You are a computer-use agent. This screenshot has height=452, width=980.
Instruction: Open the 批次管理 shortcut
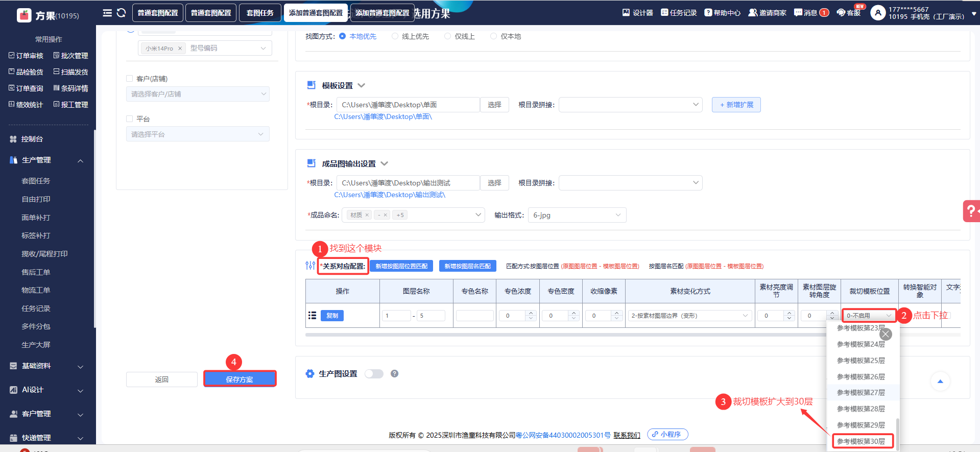click(71, 56)
